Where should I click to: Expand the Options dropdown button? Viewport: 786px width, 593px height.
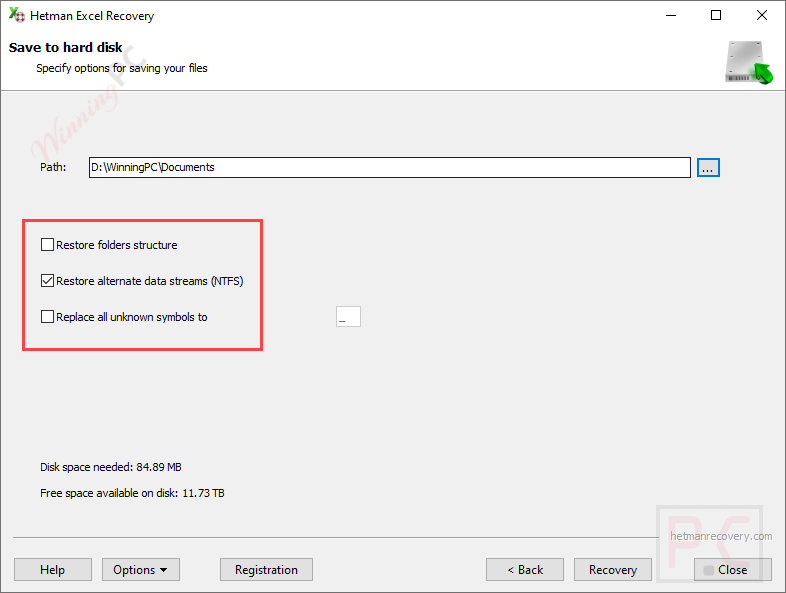coord(141,569)
